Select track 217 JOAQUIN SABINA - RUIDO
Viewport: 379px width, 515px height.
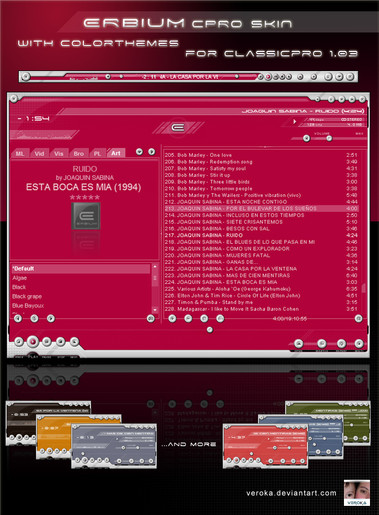point(261,235)
